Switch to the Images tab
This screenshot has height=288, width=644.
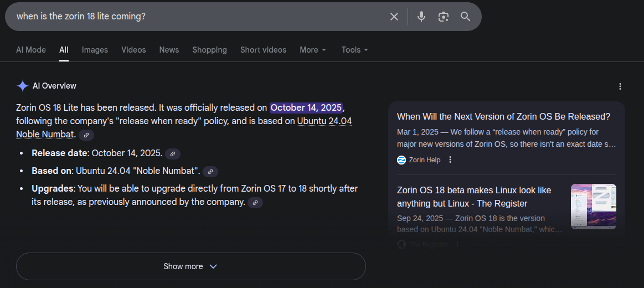click(95, 50)
